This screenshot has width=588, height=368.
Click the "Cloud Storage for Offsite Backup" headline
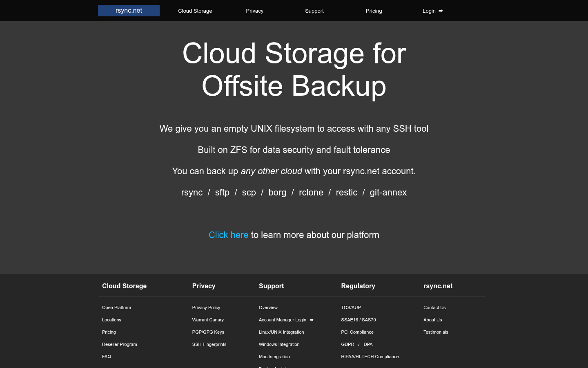tap(294, 70)
